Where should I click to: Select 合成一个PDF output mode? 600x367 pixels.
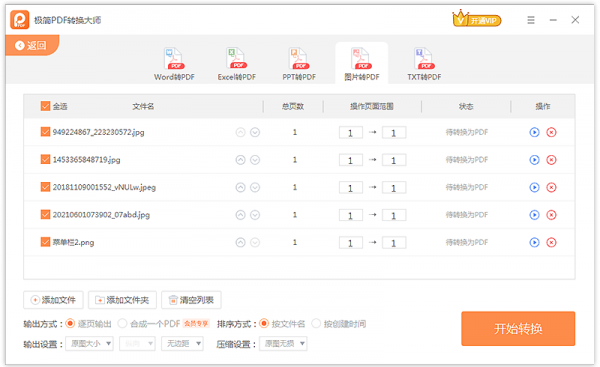pos(122,324)
